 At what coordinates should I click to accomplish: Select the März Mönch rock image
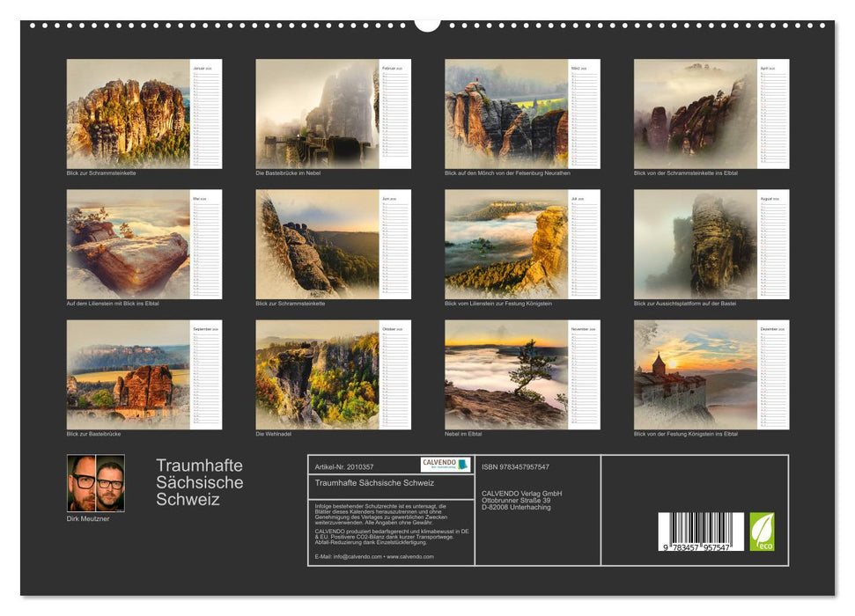click(x=506, y=114)
